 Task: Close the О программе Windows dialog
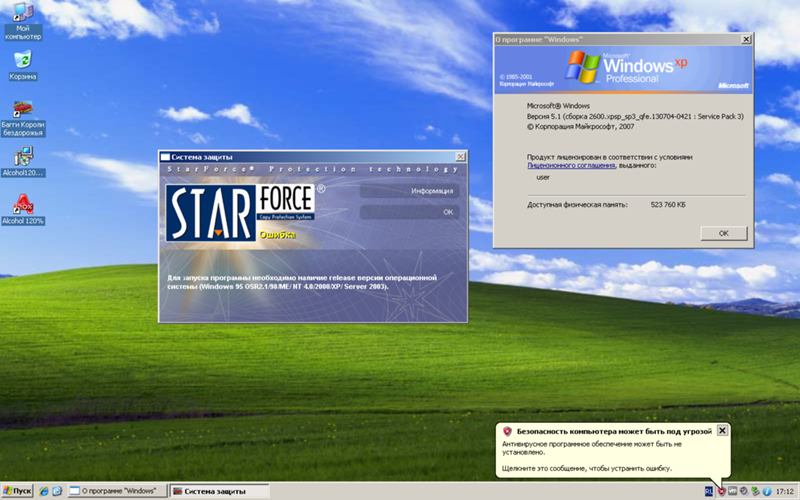point(746,39)
